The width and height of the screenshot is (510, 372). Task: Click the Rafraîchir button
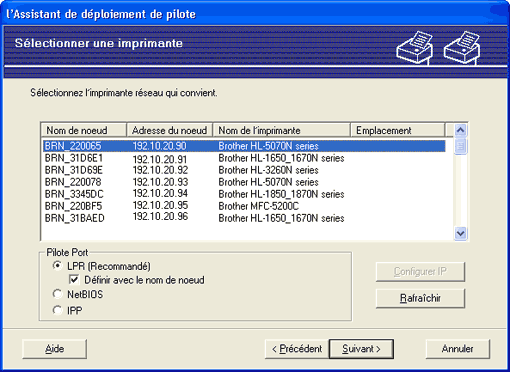(x=420, y=298)
